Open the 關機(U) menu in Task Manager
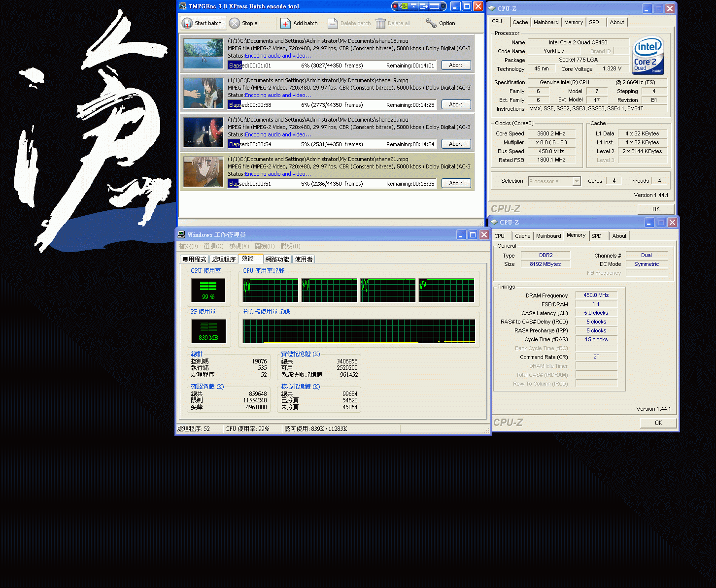Screen dimensions: 716x588 coord(265,246)
